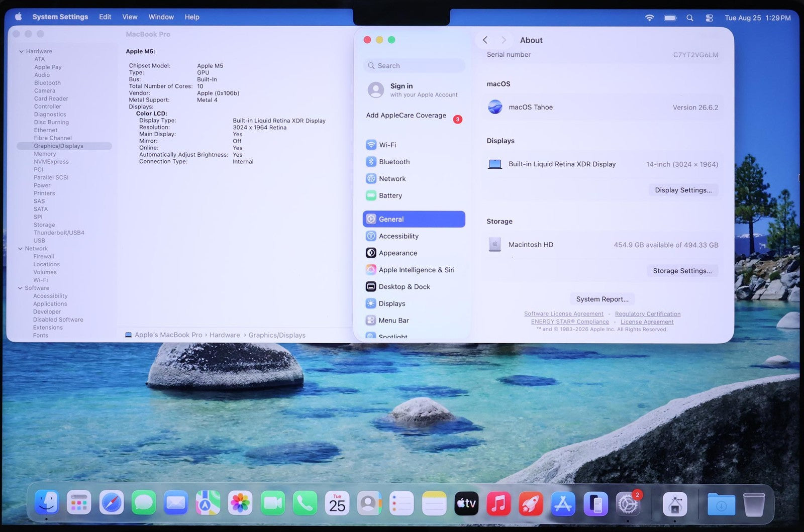Launch Safari from the Dock
804x532 pixels.
tap(111, 502)
